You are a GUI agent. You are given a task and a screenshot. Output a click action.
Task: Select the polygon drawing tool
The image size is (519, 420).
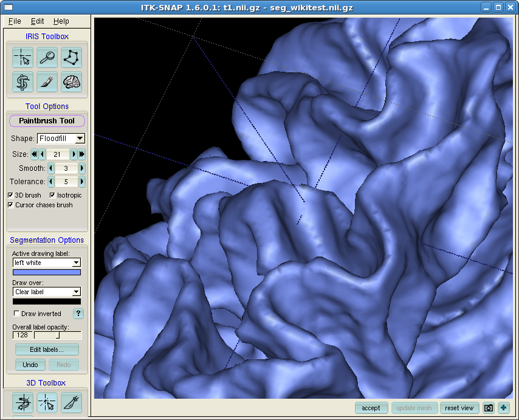coord(71,57)
